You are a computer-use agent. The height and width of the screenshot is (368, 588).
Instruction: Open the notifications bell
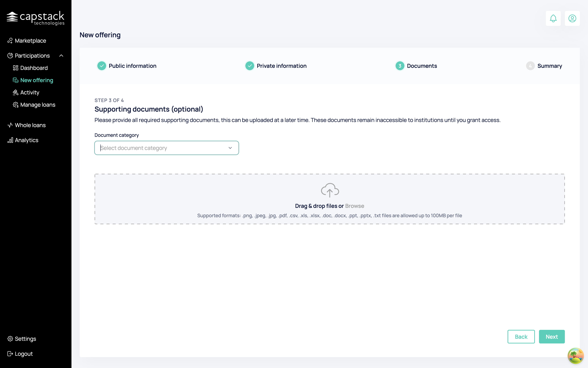pos(553,18)
